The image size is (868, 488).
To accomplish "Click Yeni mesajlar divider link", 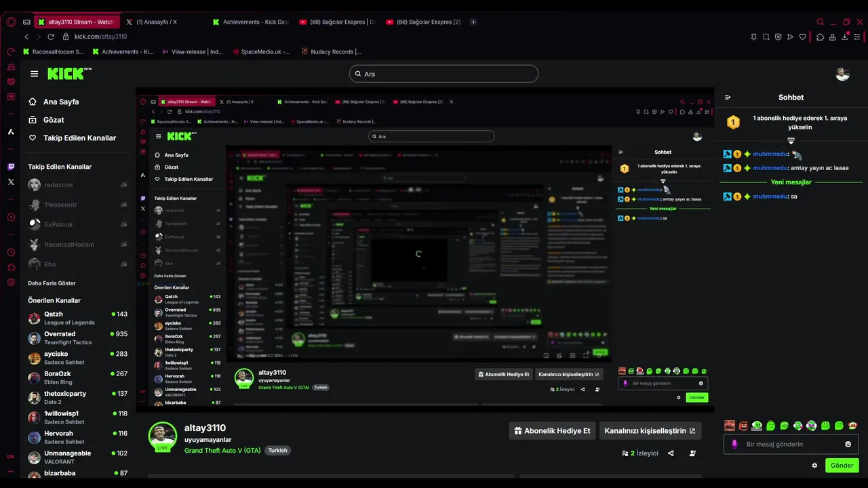I will [x=791, y=182].
